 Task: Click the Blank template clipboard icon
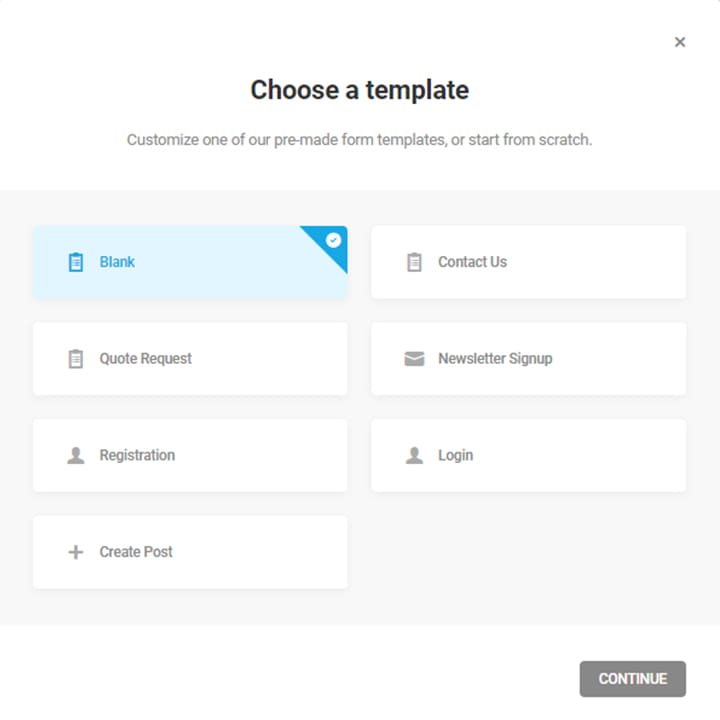coord(76,262)
